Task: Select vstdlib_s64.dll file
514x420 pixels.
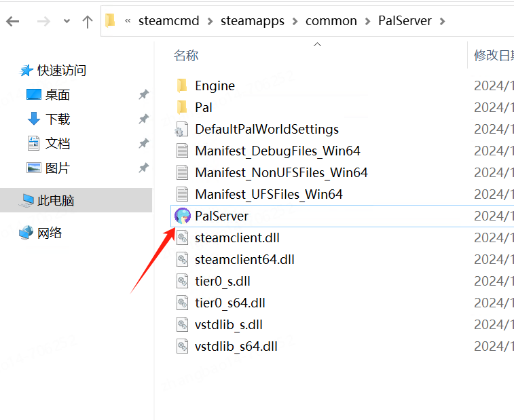Action: tap(236, 346)
